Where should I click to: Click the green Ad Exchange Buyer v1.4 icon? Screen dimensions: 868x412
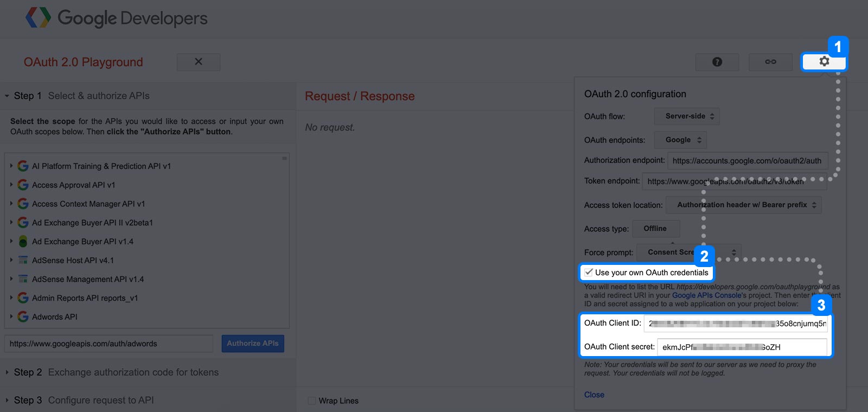(23, 242)
